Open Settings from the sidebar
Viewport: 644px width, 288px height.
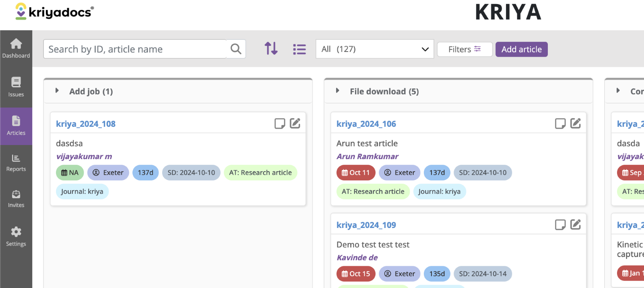click(16, 236)
